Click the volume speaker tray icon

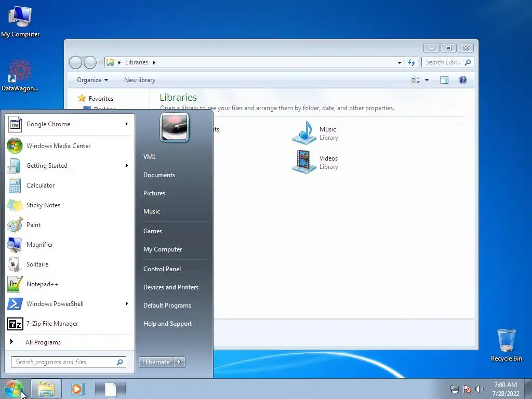(480, 389)
